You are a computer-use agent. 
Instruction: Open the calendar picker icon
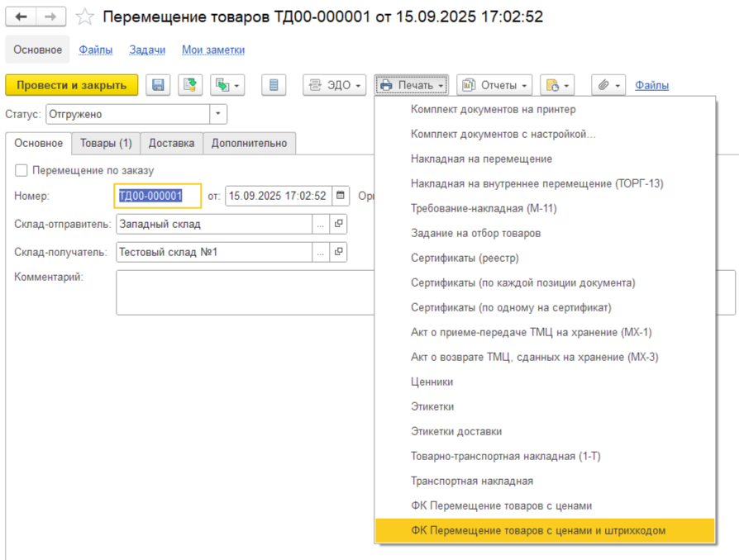(x=341, y=196)
